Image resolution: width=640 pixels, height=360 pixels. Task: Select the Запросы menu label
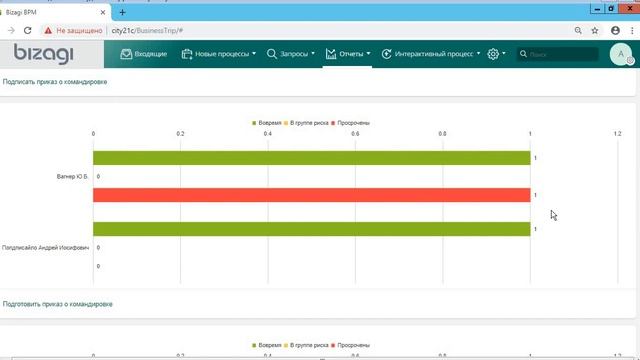(x=294, y=54)
